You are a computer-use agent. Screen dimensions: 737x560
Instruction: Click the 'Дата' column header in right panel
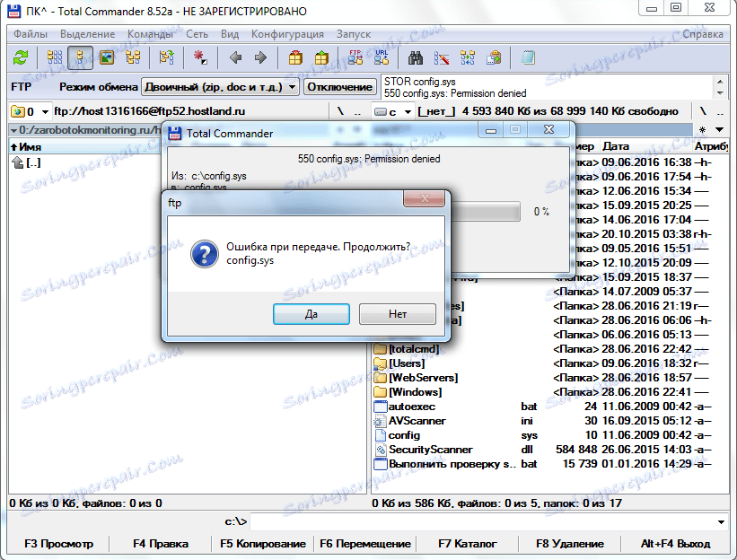click(645, 146)
